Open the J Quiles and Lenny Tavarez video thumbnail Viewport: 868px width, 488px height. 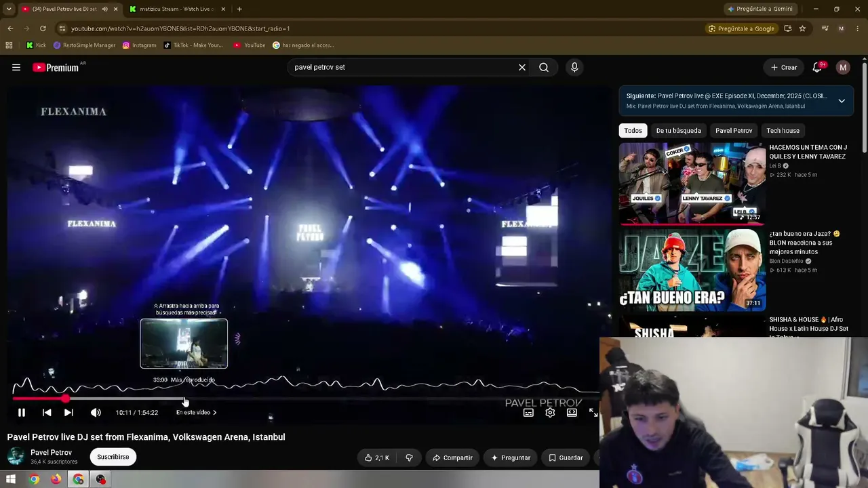[692, 182]
